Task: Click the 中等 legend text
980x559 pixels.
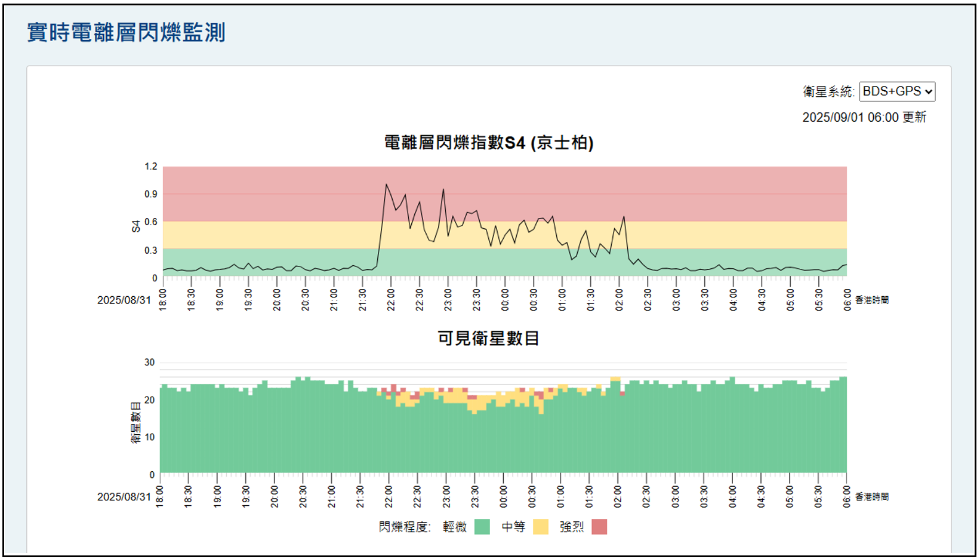Action: (513, 527)
